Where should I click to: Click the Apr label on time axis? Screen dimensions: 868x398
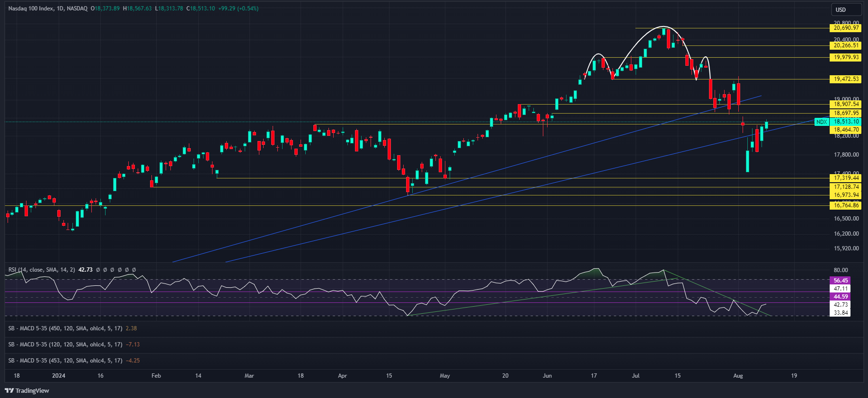(x=343, y=376)
